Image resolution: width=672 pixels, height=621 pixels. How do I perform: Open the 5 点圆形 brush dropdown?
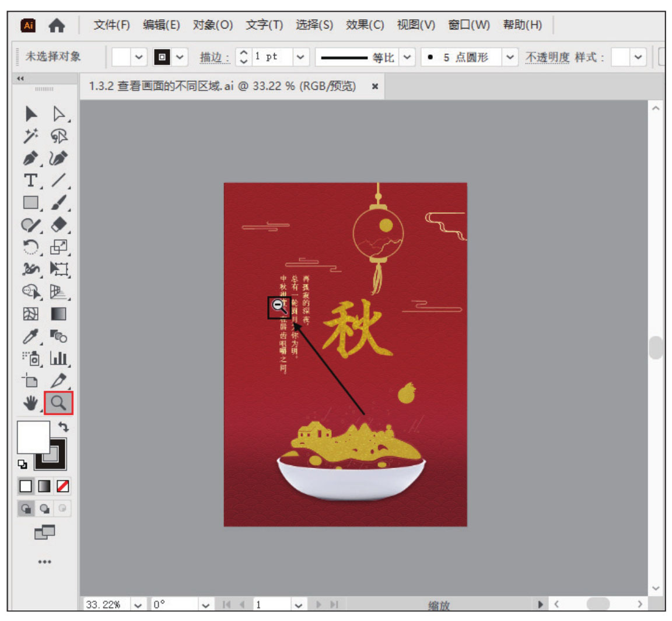(x=510, y=57)
